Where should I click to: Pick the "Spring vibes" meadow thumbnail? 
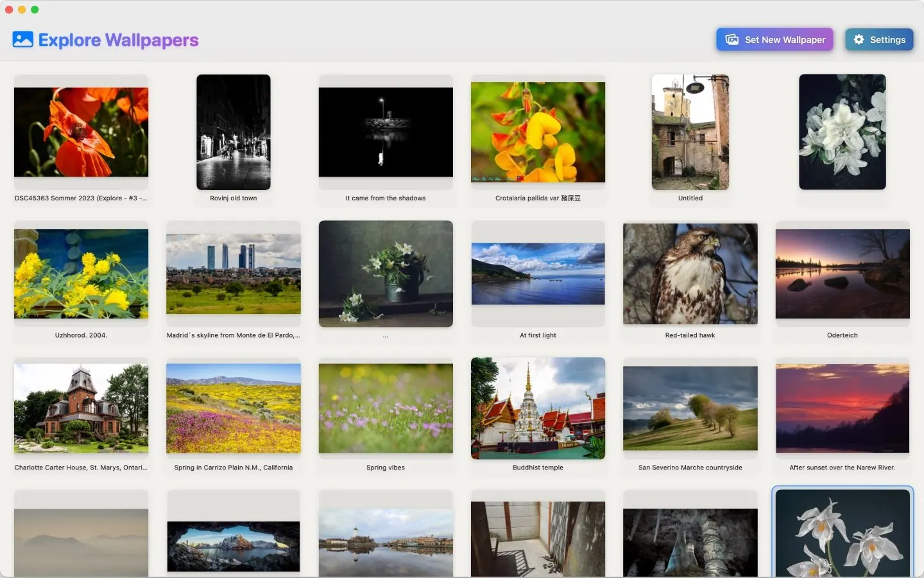(386, 408)
